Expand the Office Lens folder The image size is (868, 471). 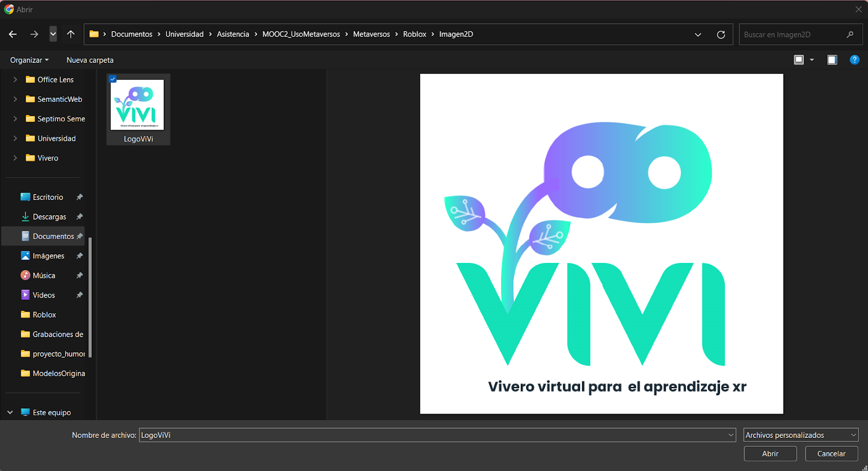coord(15,80)
